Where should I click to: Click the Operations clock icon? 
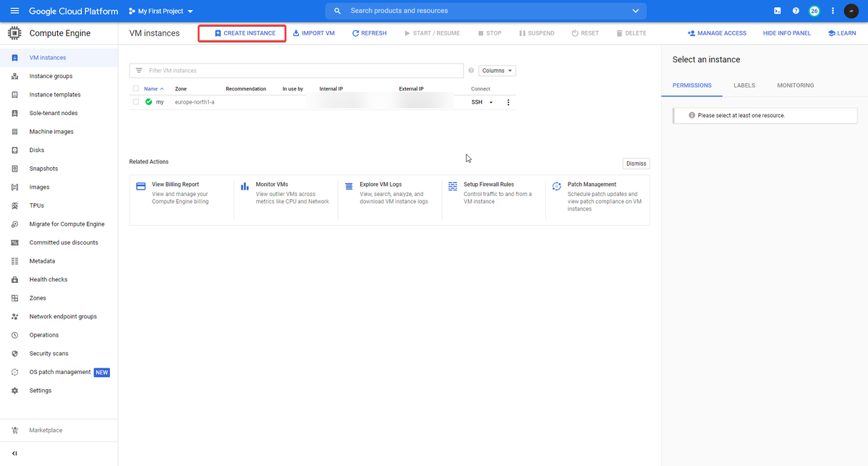coord(14,335)
